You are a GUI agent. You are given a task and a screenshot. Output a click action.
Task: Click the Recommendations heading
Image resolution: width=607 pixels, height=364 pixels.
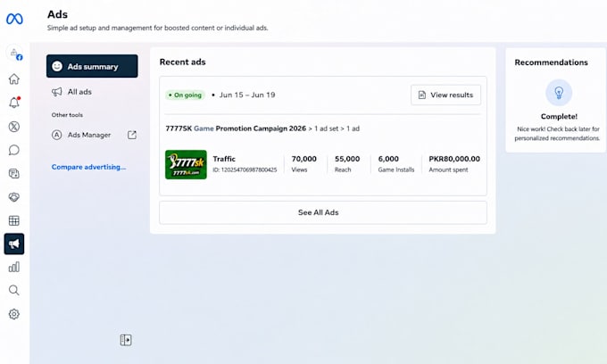click(x=551, y=62)
